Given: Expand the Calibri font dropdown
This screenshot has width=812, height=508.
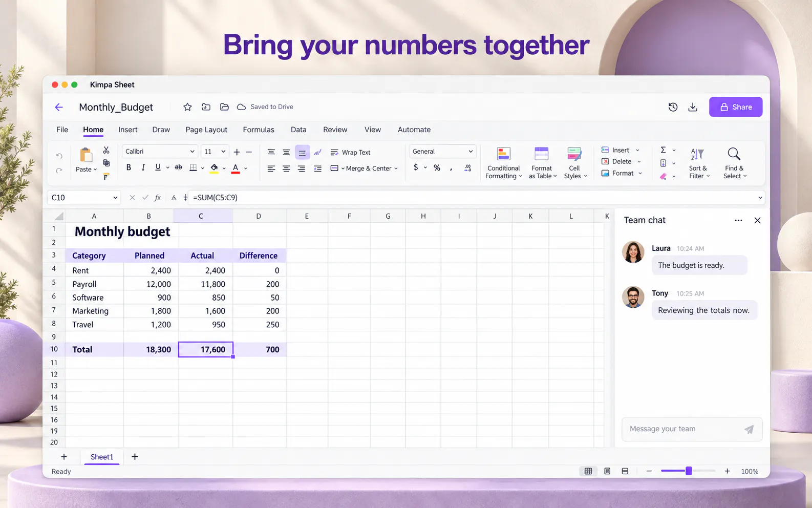Looking at the screenshot, I should point(192,152).
